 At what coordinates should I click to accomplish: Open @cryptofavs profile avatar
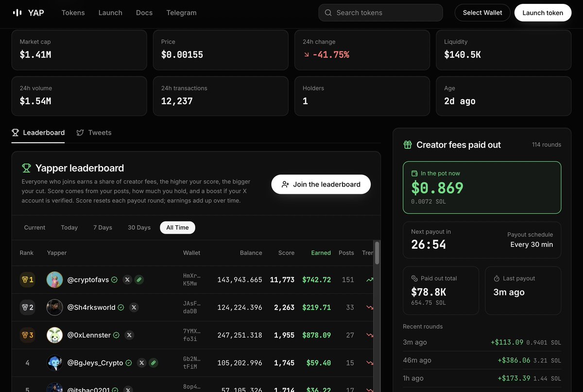point(54,280)
